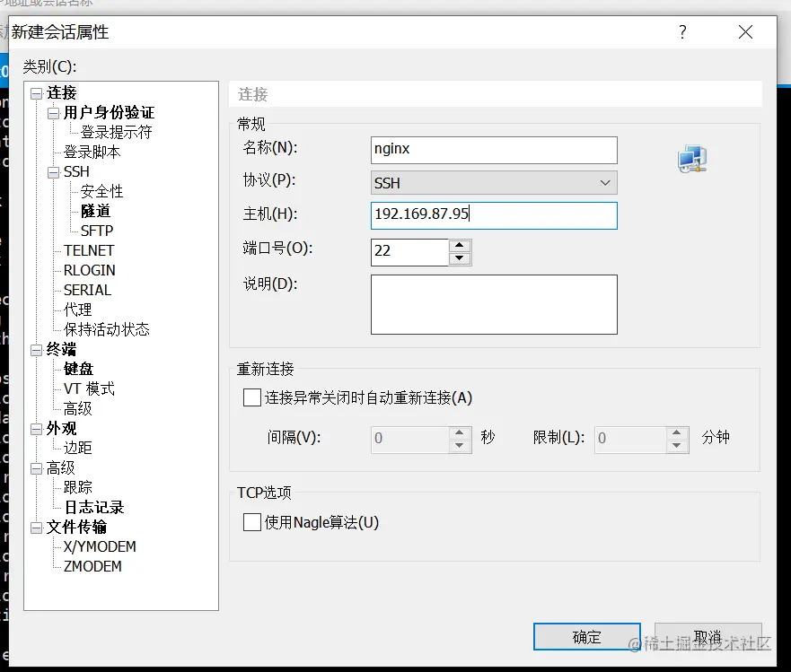Enable 连接异常关闭时自动重新连接 checkbox
The image size is (791, 672).
[252, 397]
